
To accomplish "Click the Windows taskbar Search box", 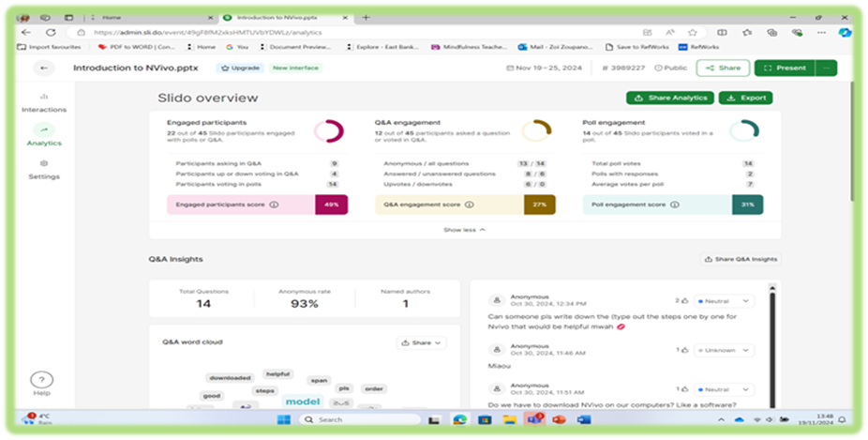I will coord(360,419).
